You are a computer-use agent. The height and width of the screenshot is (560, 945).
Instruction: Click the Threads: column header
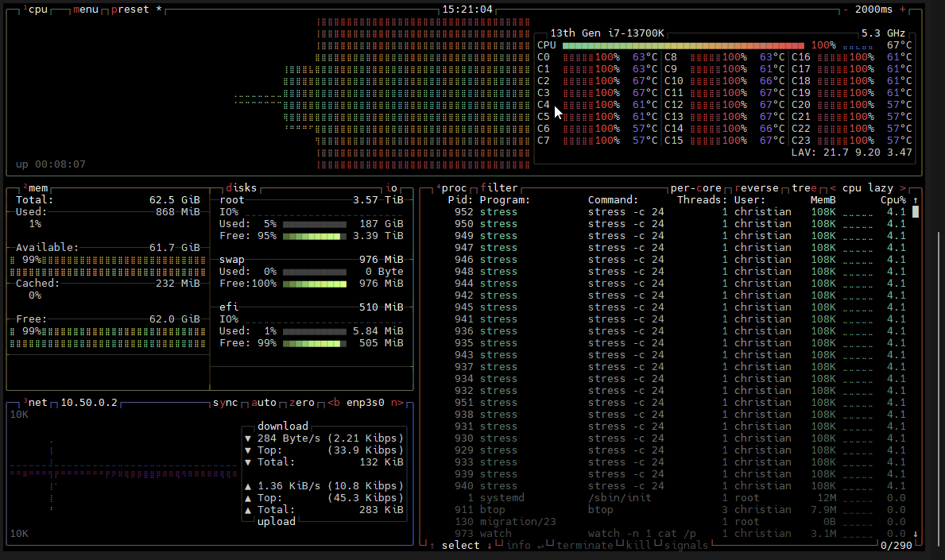click(702, 200)
